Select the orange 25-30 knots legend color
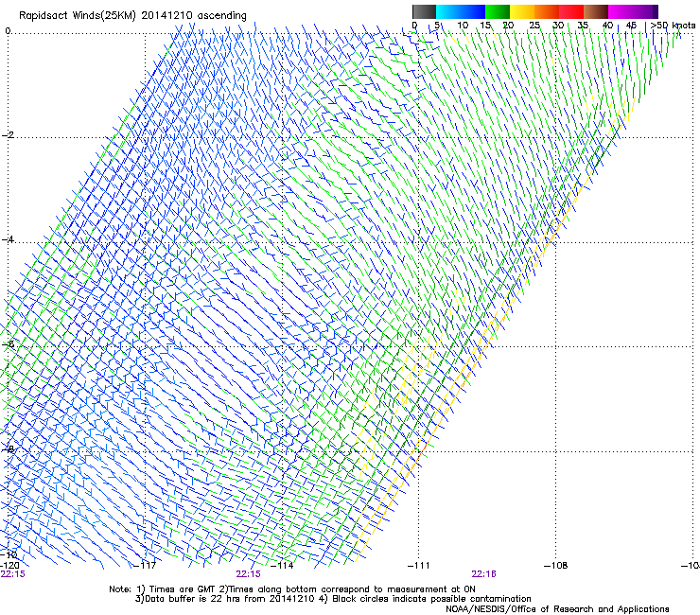This screenshot has width=700, height=615. (547, 11)
